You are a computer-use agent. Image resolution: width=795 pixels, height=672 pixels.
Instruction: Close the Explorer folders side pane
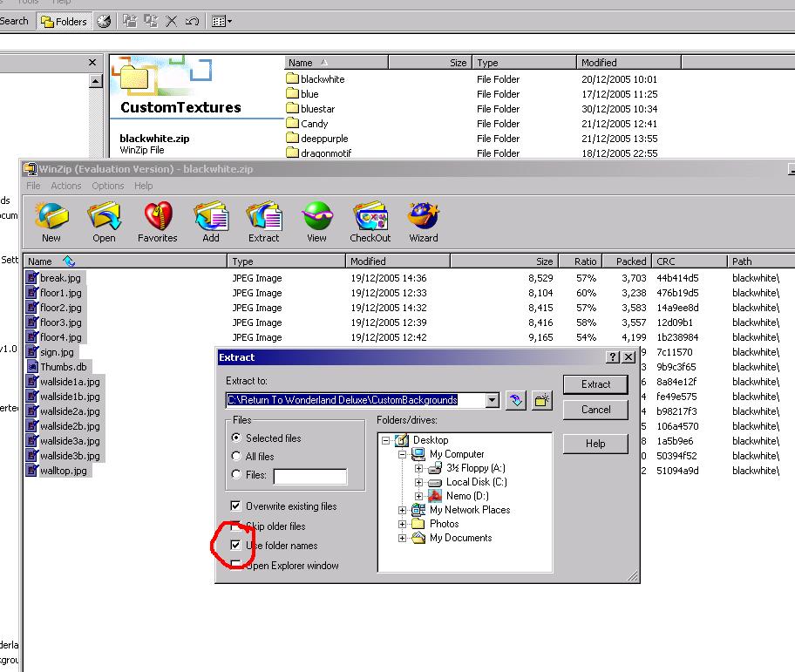[92, 63]
